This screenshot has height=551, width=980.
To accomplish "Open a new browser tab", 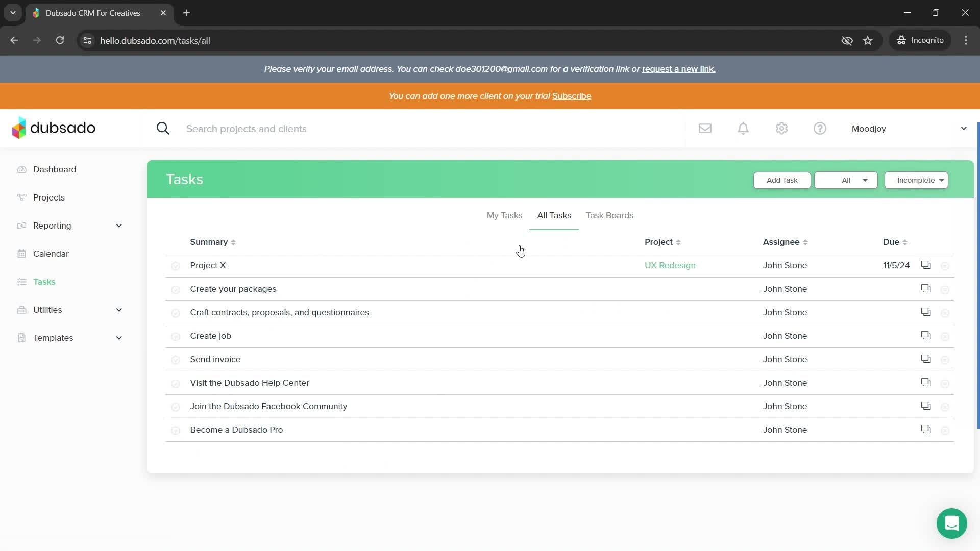I will tap(186, 13).
